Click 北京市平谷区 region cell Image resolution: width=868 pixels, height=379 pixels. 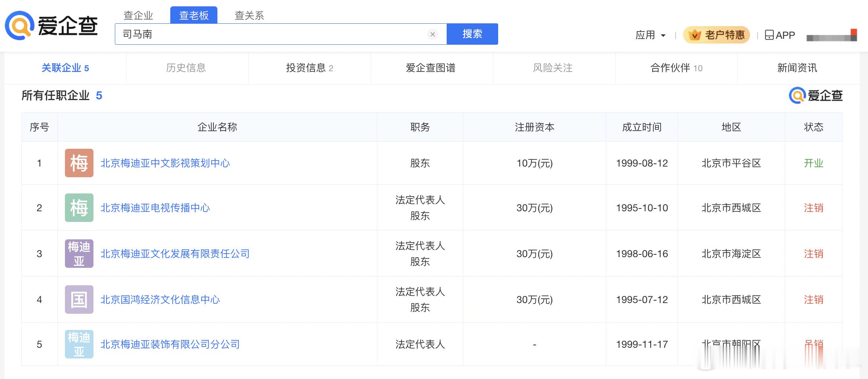[x=731, y=163]
